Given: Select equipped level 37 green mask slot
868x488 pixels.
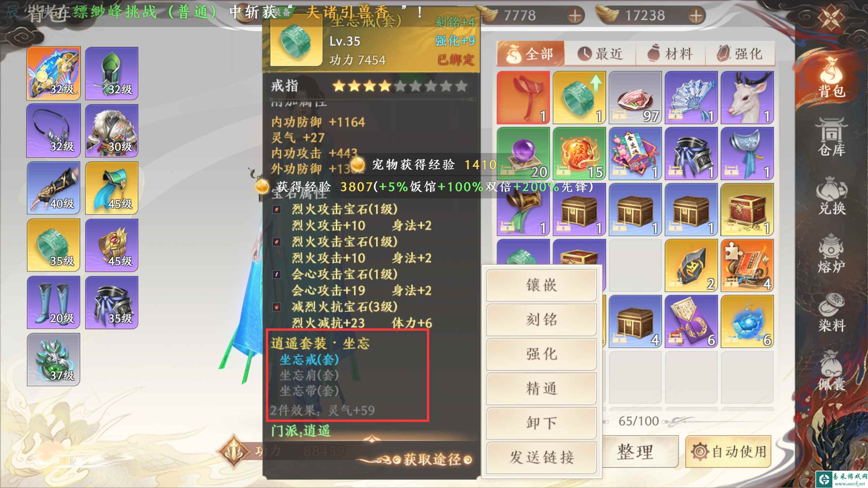Looking at the screenshot, I should tap(54, 360).
